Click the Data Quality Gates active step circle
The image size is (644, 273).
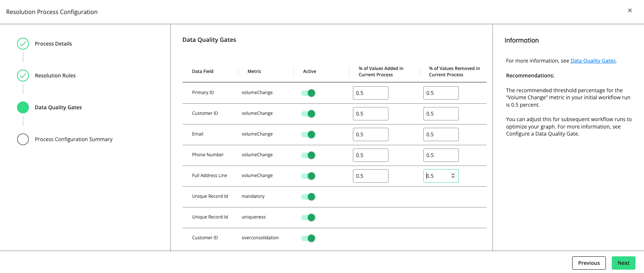pyautogui.click(x=23, y=107)
